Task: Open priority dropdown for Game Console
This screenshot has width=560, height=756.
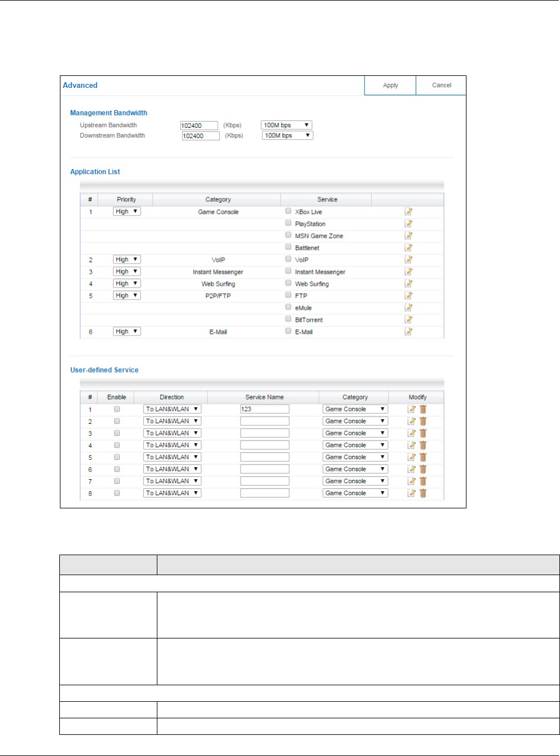Action: click(x=127, y=211)
